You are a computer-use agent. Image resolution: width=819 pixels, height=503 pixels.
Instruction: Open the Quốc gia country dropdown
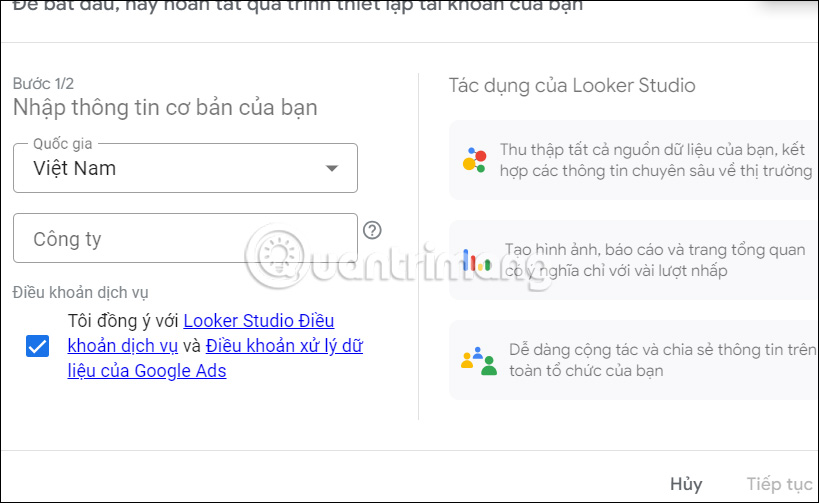click(185, 168)
